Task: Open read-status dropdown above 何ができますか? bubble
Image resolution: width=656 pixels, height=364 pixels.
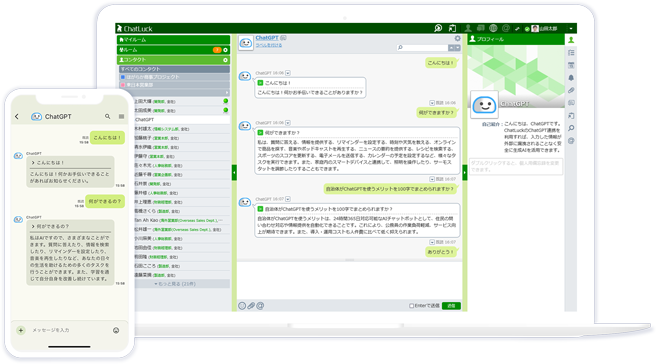Action: point(432,103)
